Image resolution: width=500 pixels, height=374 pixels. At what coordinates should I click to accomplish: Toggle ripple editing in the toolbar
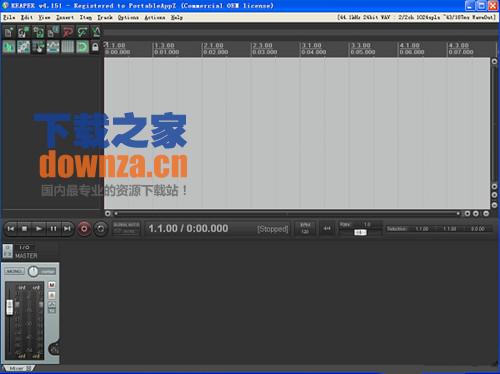tap(38, 47)
